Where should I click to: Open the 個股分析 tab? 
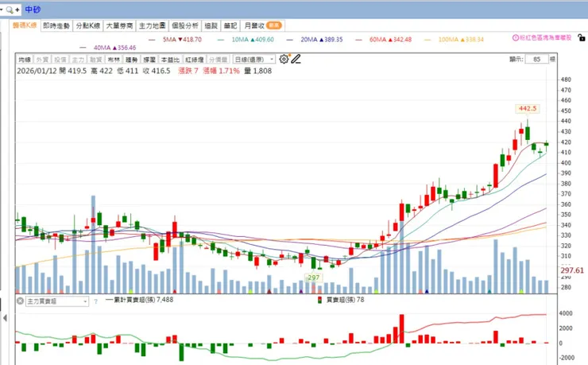pyautogui.click(x=185, y=25)
